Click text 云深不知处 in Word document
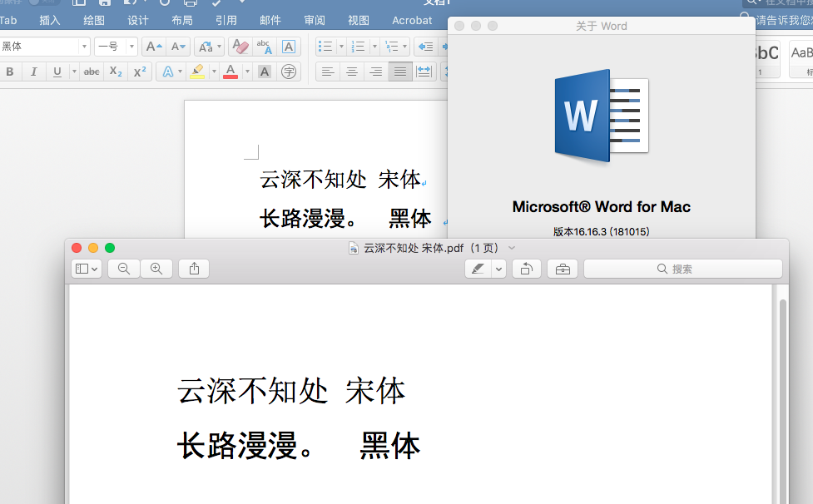This screenshot has width=813, height=504. [x=313, y=180]
